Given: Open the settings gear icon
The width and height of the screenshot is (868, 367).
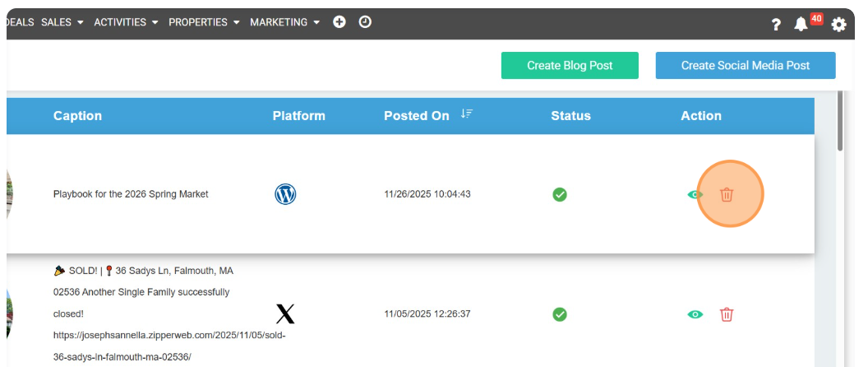Looking at the screenshot, I should pos(838,24).
